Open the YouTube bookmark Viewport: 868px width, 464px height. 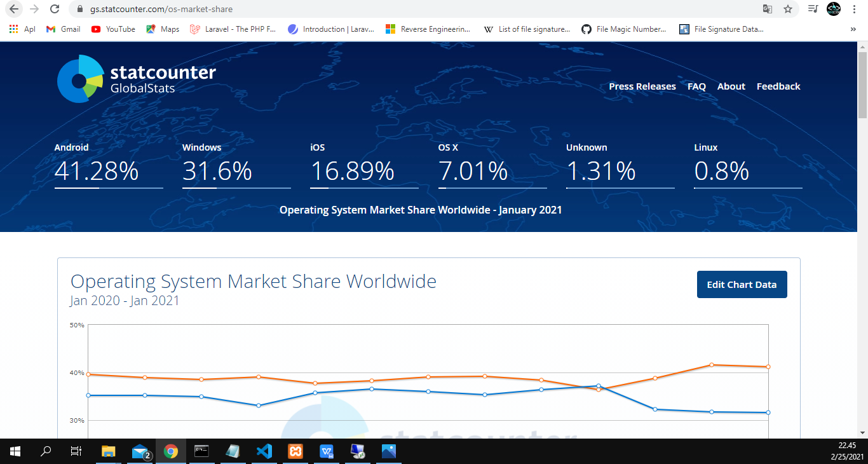coord(113,29)
